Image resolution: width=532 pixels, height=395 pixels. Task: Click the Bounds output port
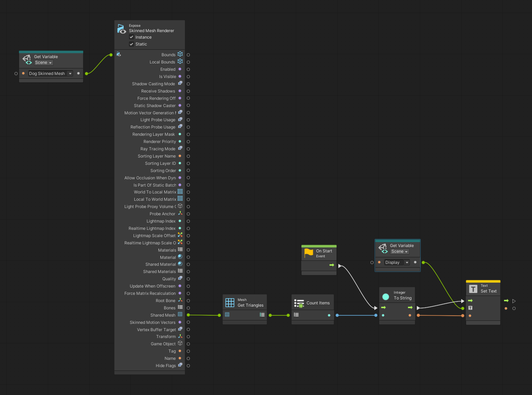tap(188, 55)
